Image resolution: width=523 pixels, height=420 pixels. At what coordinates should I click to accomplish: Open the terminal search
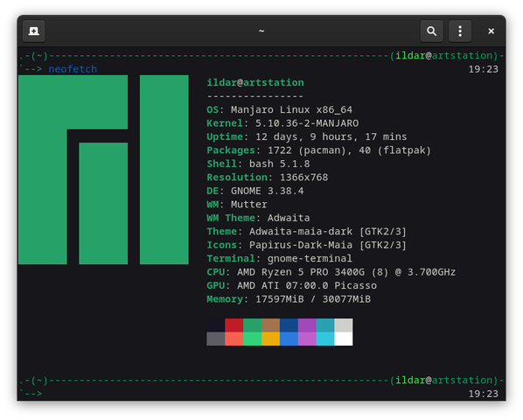(432, 31)
